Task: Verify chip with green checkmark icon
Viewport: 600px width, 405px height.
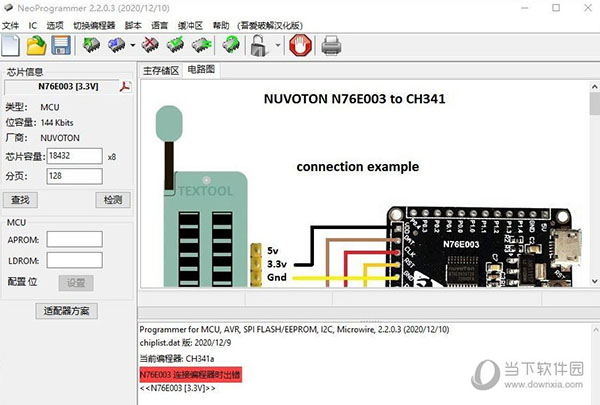Action: coord(175,45)
